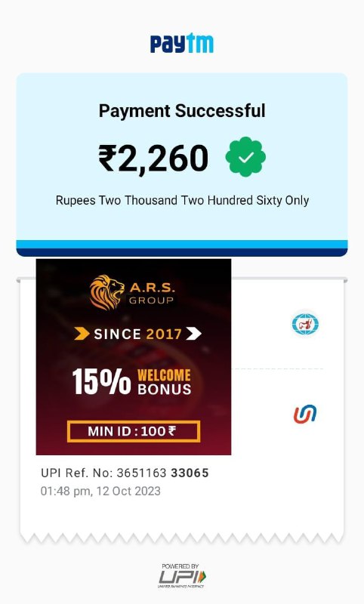Select the red and blue Union Bank logo
This screenshot has width=364, height=604.
(304, 414)
